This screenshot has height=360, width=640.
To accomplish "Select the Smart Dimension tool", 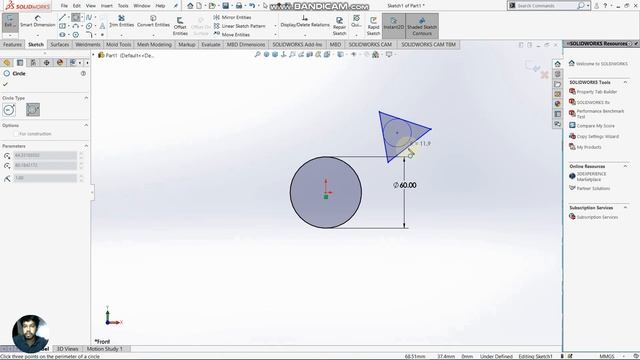I will pyautogui.click(x=38, y=21).
